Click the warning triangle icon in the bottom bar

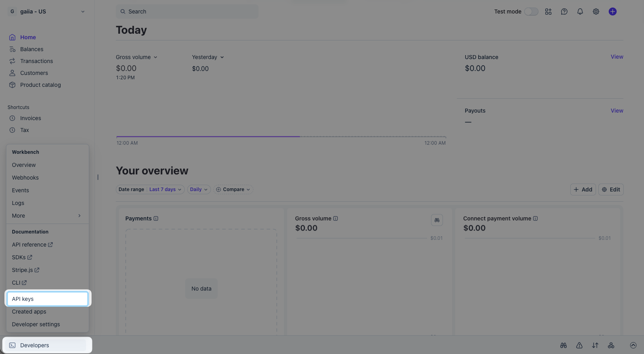[579, 345]
